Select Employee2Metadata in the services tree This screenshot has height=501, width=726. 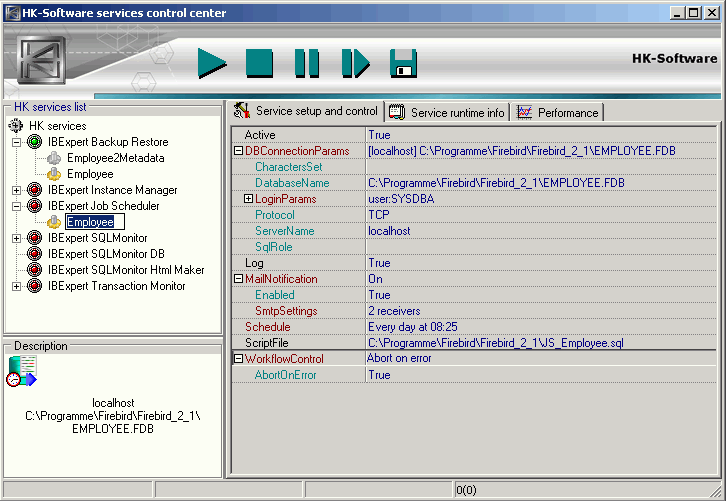115,158
